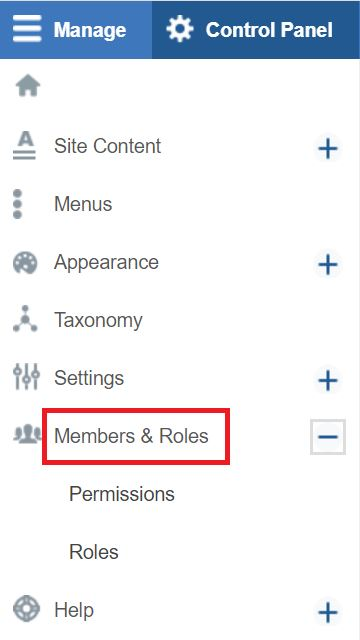Switch to the Manage tab

(76, 29)
